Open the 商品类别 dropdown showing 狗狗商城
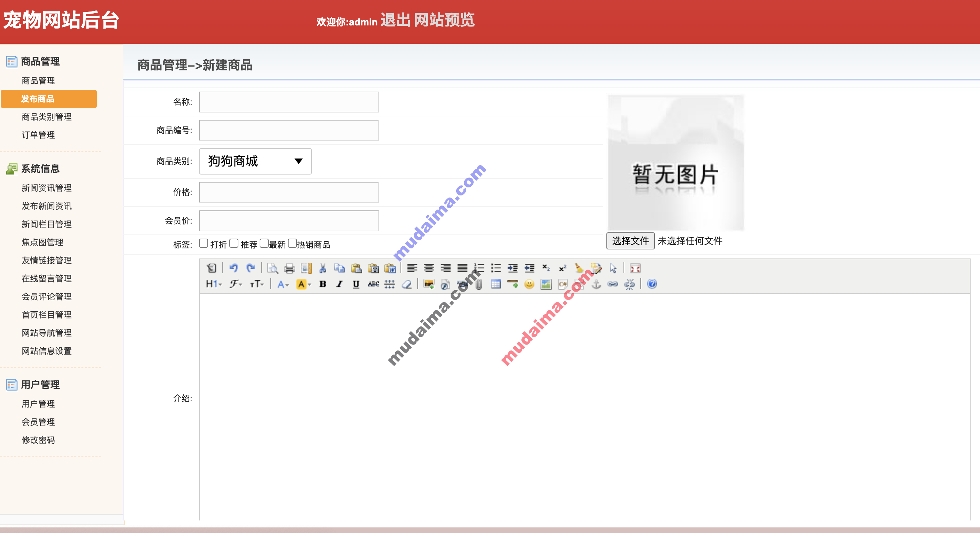Viewport: 980px width, 533px height. 255,161
